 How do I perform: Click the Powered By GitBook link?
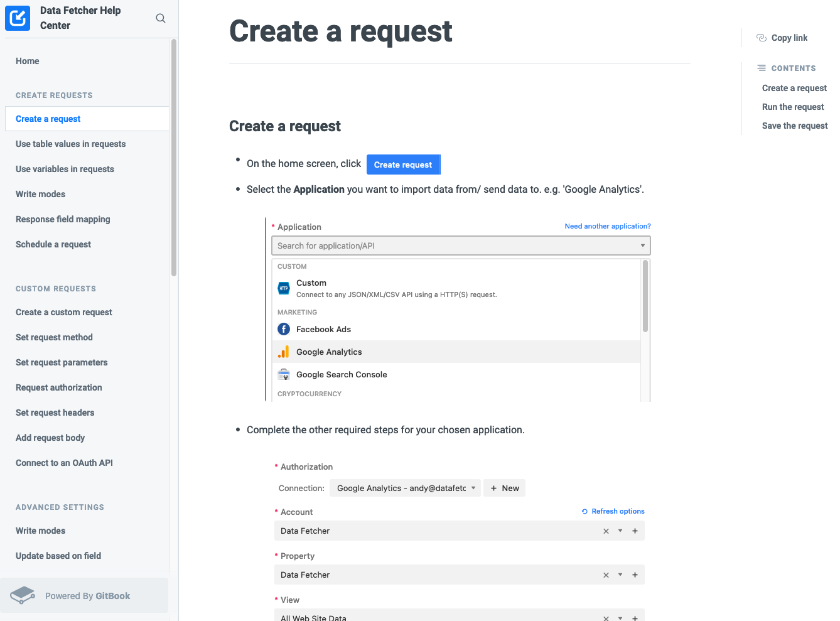pos(84,595)
